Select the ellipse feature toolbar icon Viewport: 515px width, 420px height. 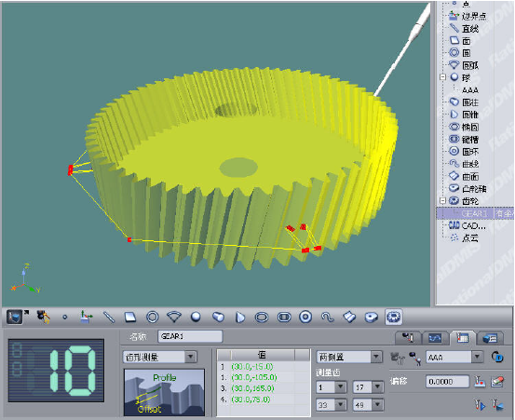tap(262, 318)
